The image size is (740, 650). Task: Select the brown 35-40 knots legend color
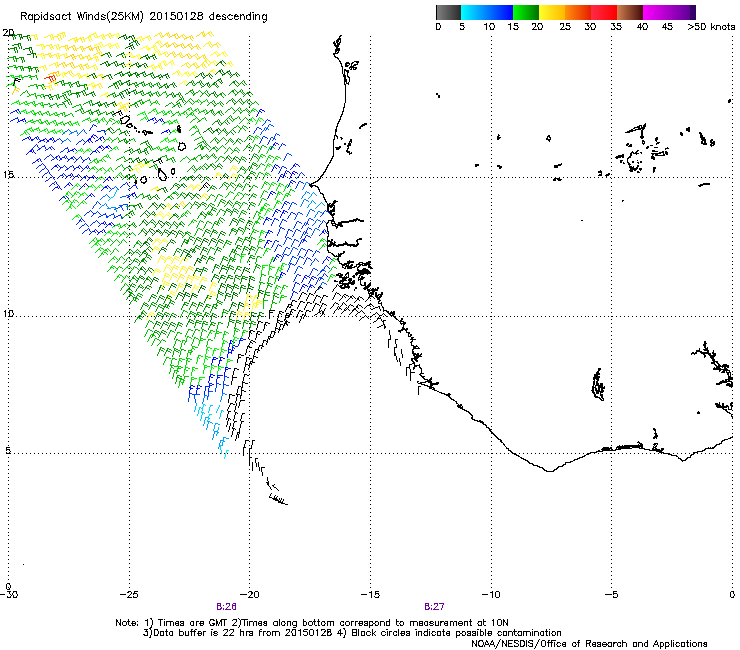click(630, 12)
